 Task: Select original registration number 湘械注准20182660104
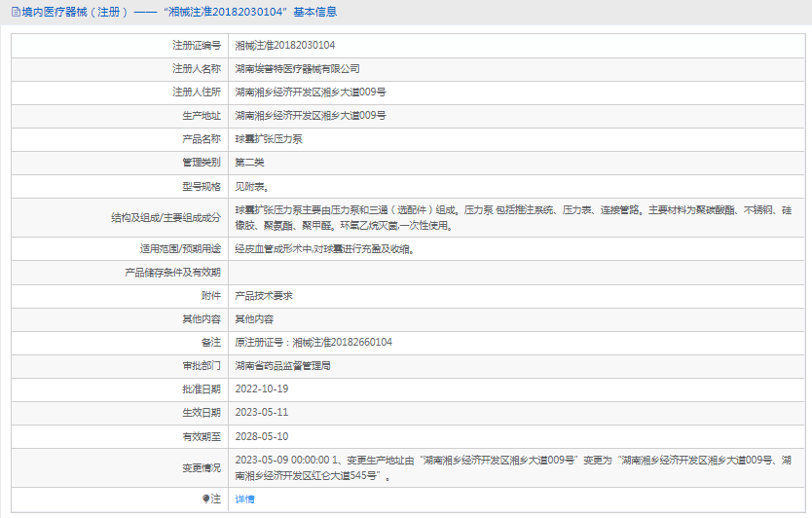click(343, 342)
